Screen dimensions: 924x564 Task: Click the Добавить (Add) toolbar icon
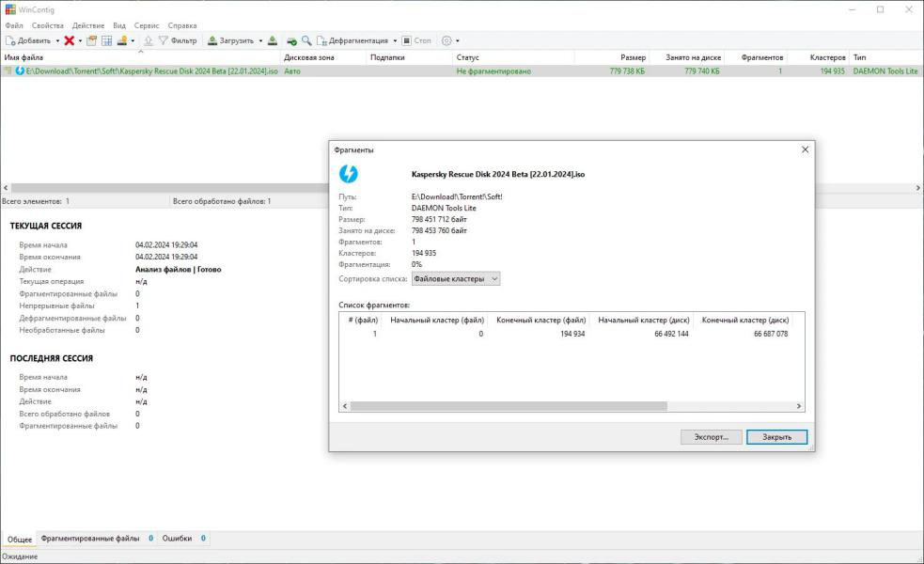click(x=10, y=40)
